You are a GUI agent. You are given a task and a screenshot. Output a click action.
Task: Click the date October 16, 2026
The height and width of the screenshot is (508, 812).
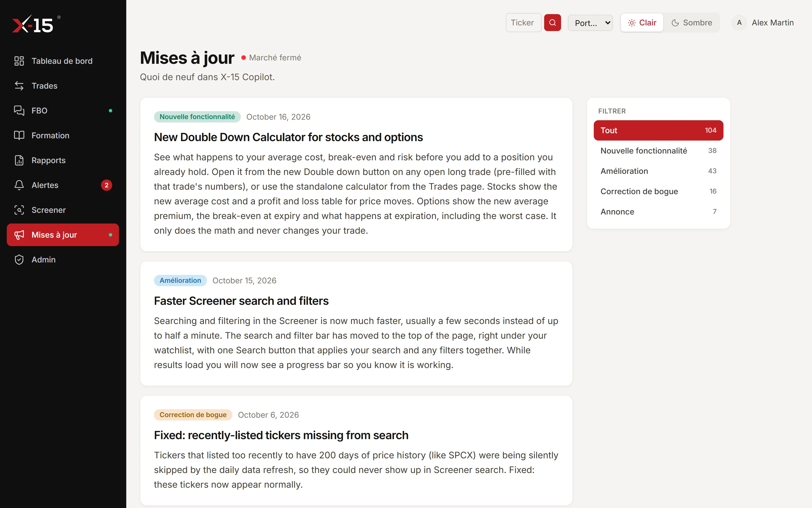pyautogui.click(x=278, y=117)
